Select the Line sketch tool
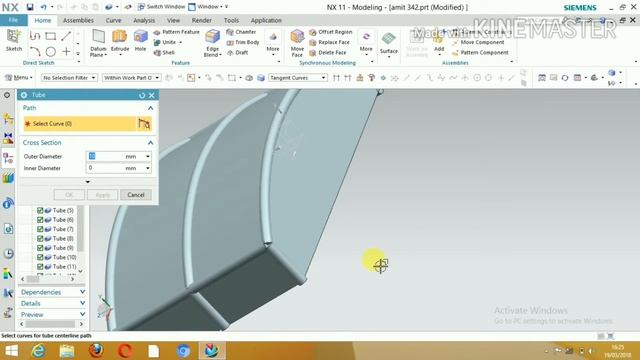The height and width of the screenshot is (360, 640). point(66,36)
